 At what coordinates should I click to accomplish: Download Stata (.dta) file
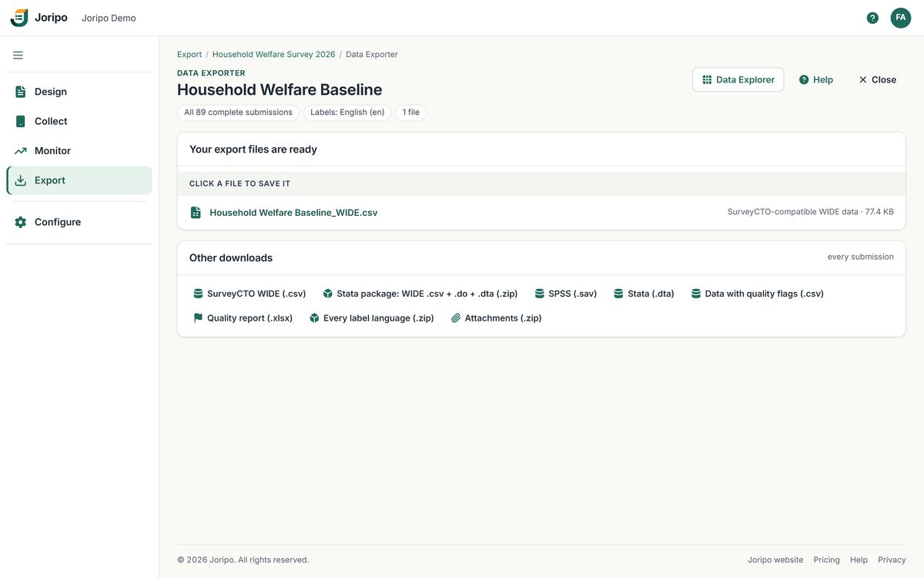[x=644, y=294]
